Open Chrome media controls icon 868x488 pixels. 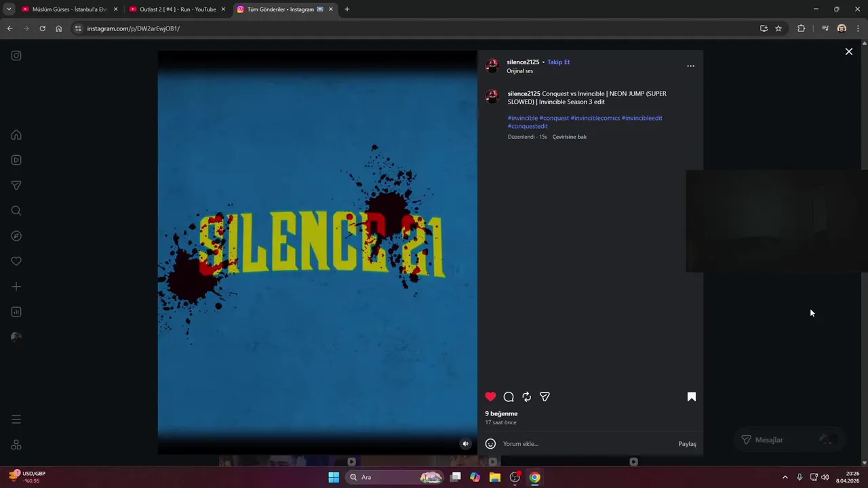825,28
